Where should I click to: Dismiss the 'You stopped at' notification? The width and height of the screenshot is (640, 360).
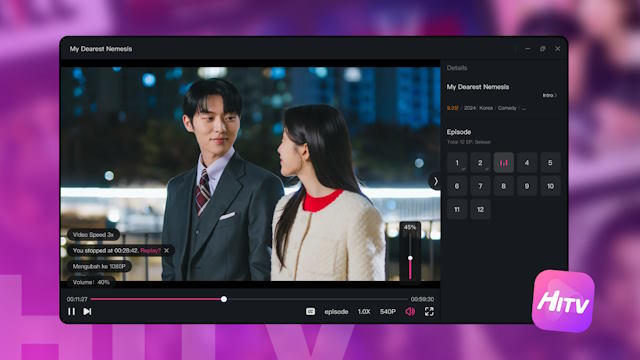(x=167, y=251)
